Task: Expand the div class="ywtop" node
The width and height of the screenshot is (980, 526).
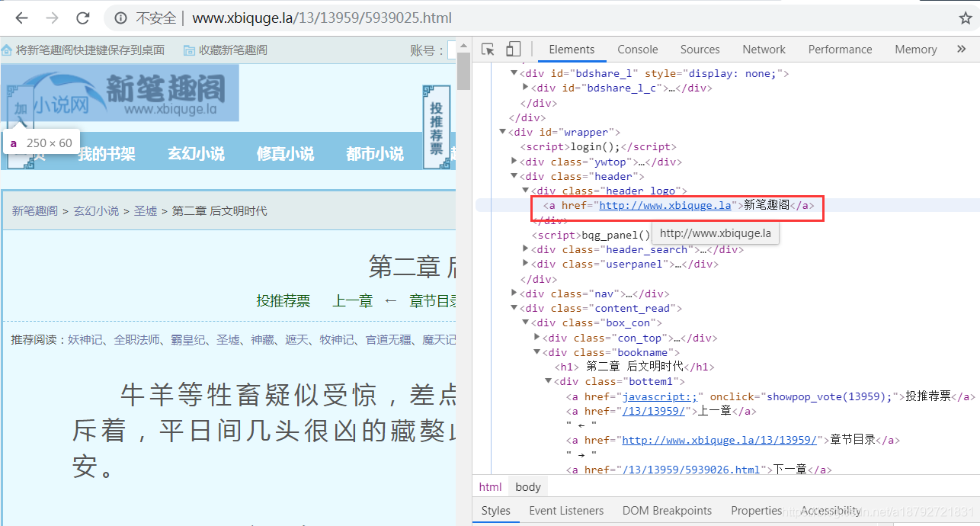Action: pyautogui.click(x=514, y=162)
